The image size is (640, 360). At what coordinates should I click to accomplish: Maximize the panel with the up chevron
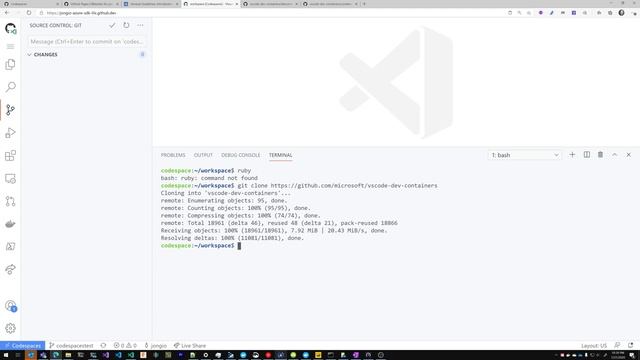[x=614, y=155]
